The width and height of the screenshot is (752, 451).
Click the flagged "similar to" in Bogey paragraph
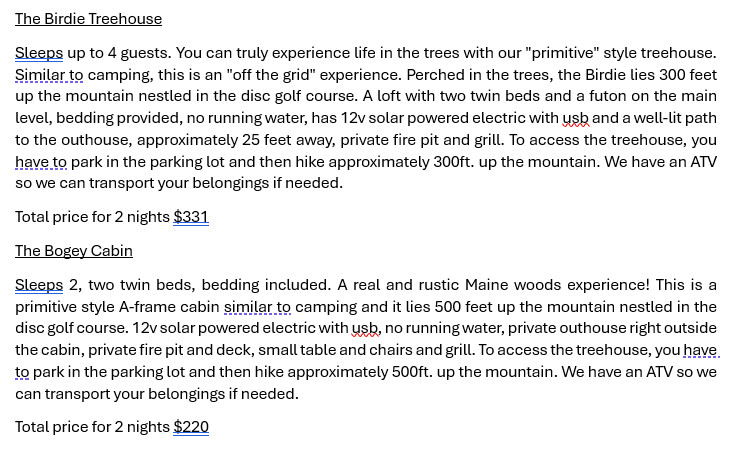point(257,307)
